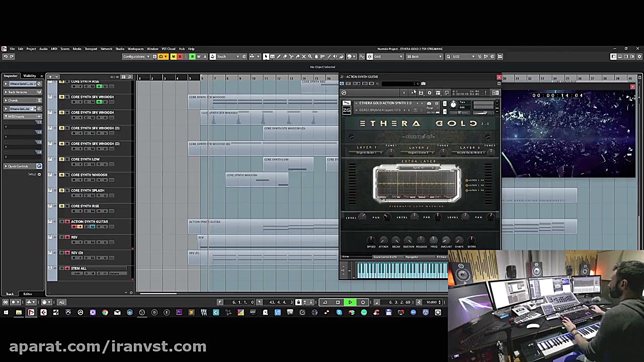Open the Configurations dropdown

point(135,56)
